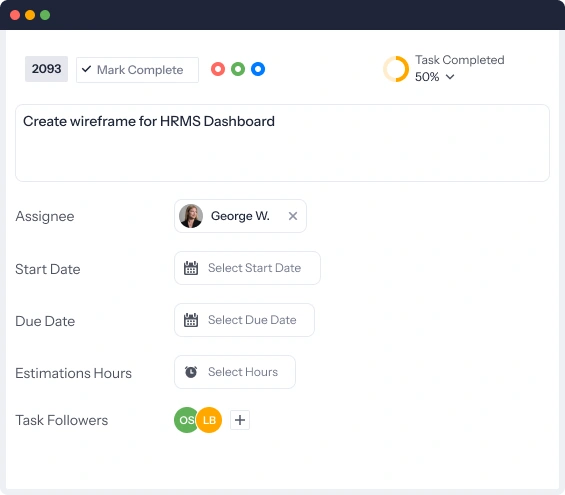The height and width of the screenshot is (495, 565).
Task: Click George W. assignee avatar photo
Action: tap(191, 216)
